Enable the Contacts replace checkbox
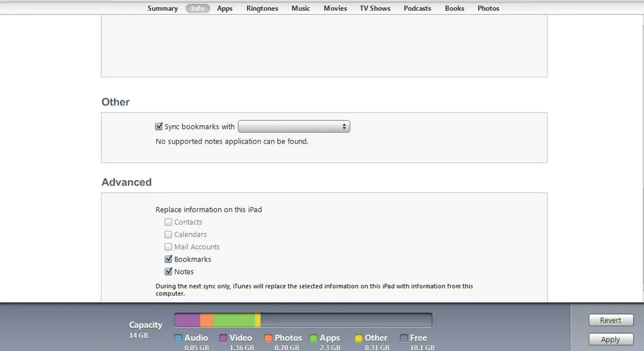 pyautogui.click(x=169, y=222)
